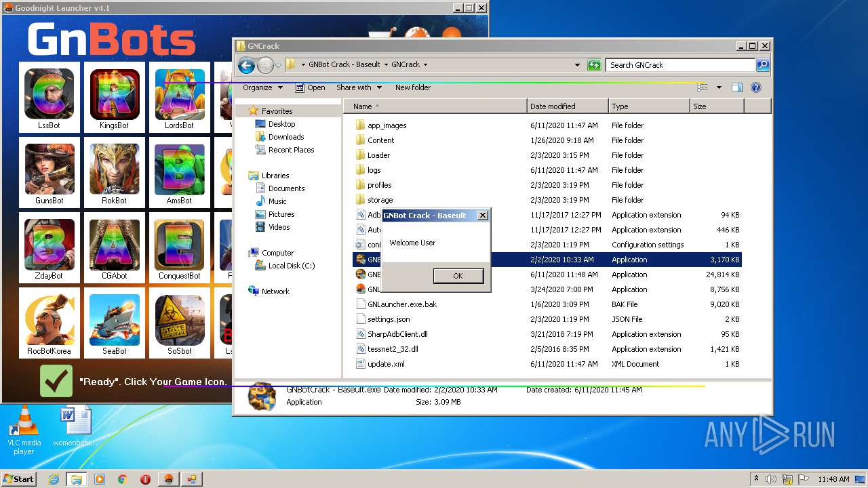868x488 pixels.
Task: Open Documents library
Action: coord(280,188)
